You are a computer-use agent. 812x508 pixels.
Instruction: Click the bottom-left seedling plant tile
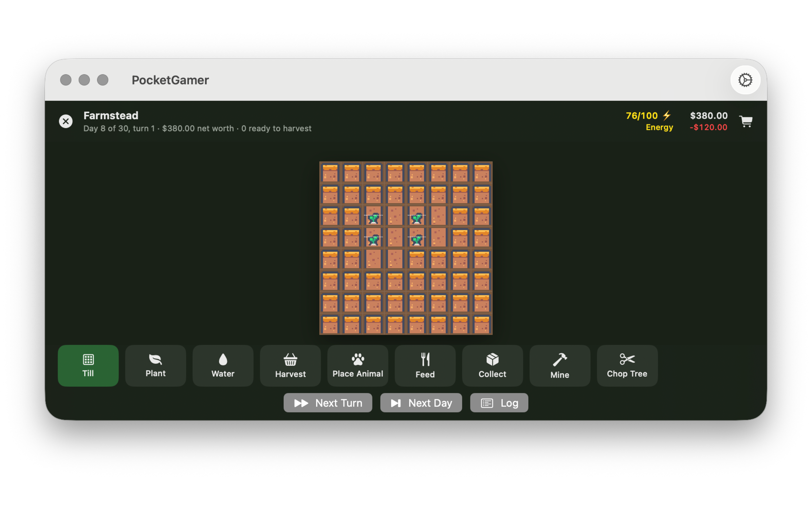pos(373,238)
